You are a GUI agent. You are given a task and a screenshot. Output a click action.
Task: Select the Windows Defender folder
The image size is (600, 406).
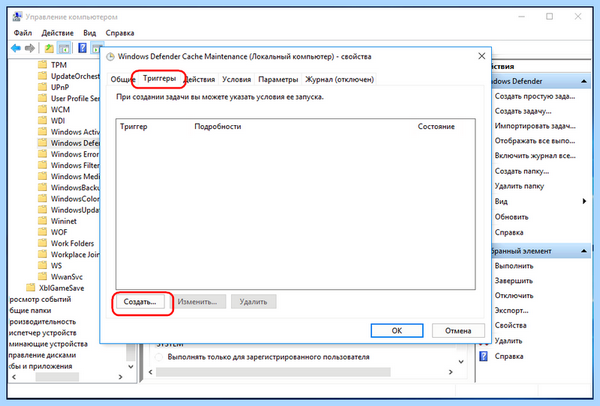69,143
